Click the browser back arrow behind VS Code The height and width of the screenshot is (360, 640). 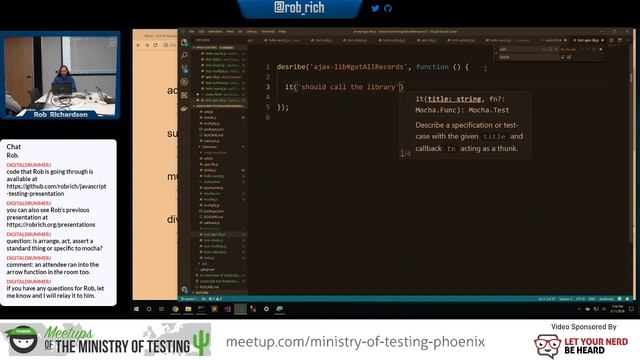coord(138,45)
